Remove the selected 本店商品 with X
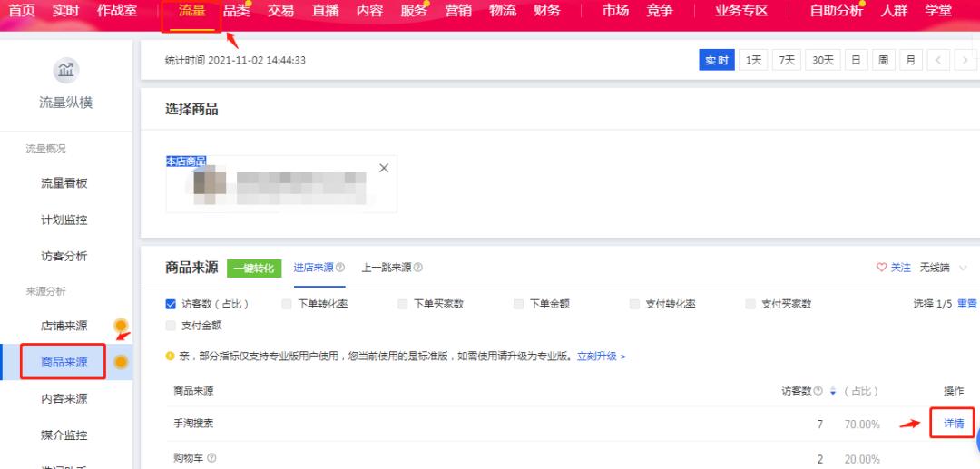 click(x=385, y=168)
